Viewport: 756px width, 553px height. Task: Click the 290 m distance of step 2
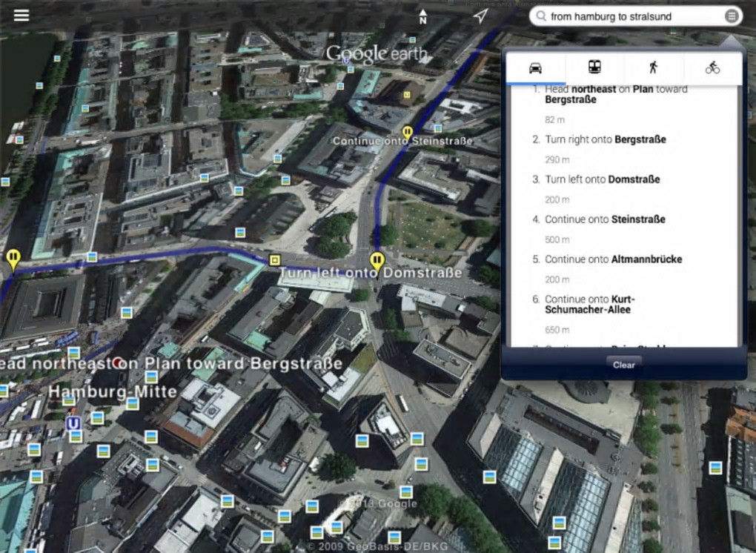(557, 159)
